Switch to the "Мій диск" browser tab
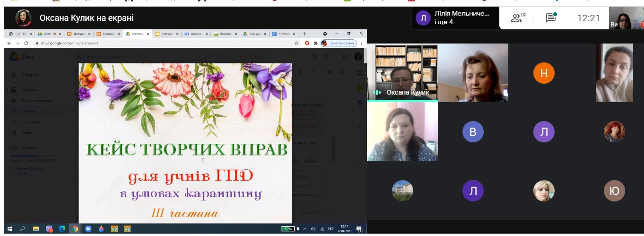 click(254, 34)
